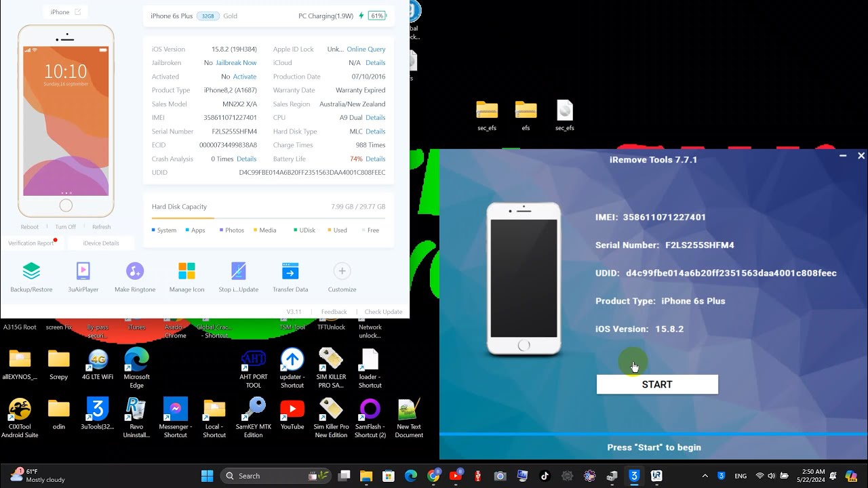This screenshot has height=488, width=868.
Task: Open File Explorer from taskbar
Action: (x=366, y=476)
